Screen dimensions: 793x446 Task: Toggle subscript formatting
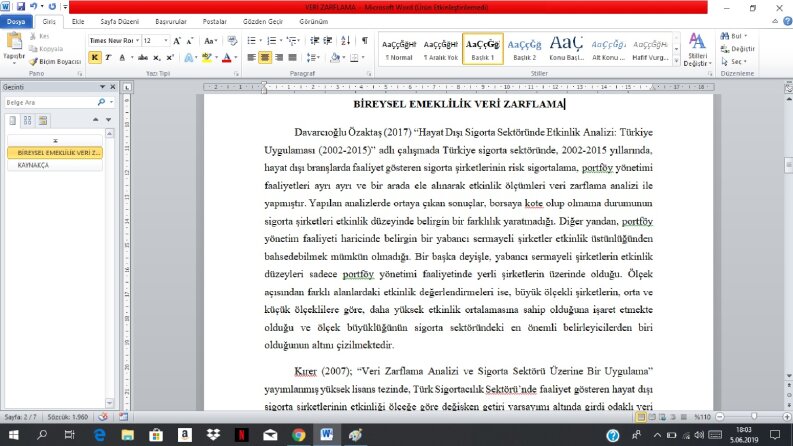point(157,58)
